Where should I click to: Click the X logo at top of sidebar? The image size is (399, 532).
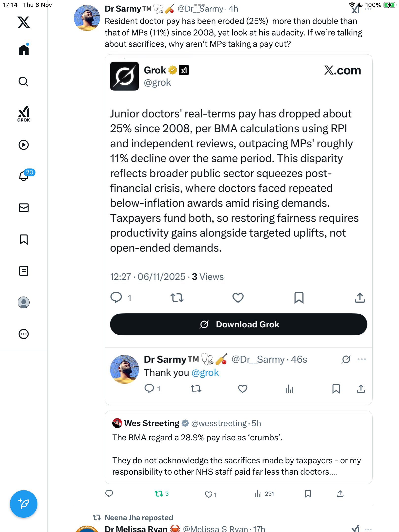(x=24, y=22)
